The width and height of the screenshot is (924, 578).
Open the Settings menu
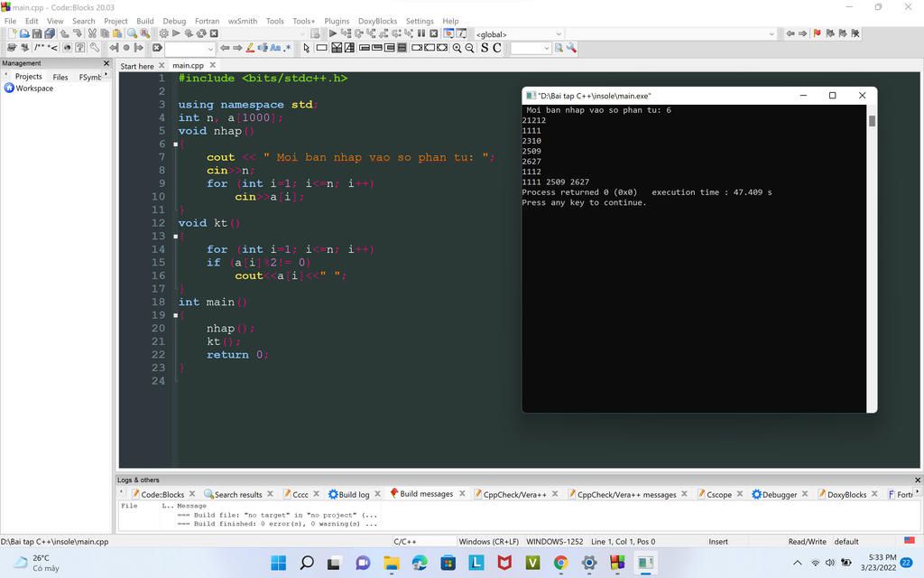[x=420, y=21]
